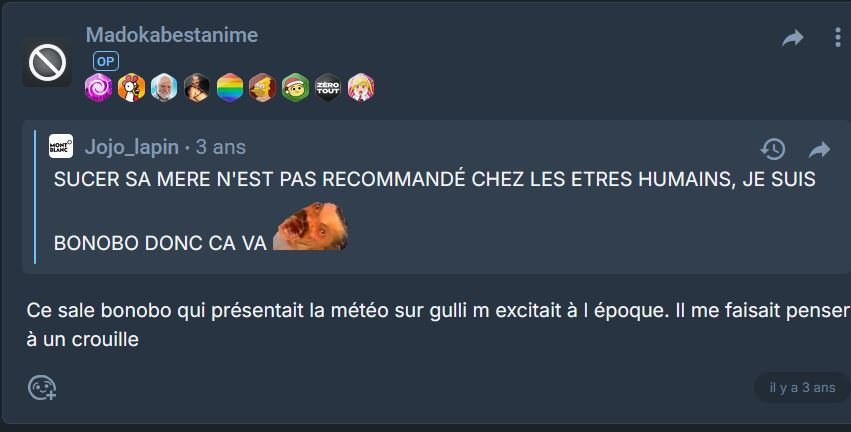Image resolution: width=851 pixels, height=432 pixels.
Task: Select the white-haired old man badge
Action: tap(164, 87)
